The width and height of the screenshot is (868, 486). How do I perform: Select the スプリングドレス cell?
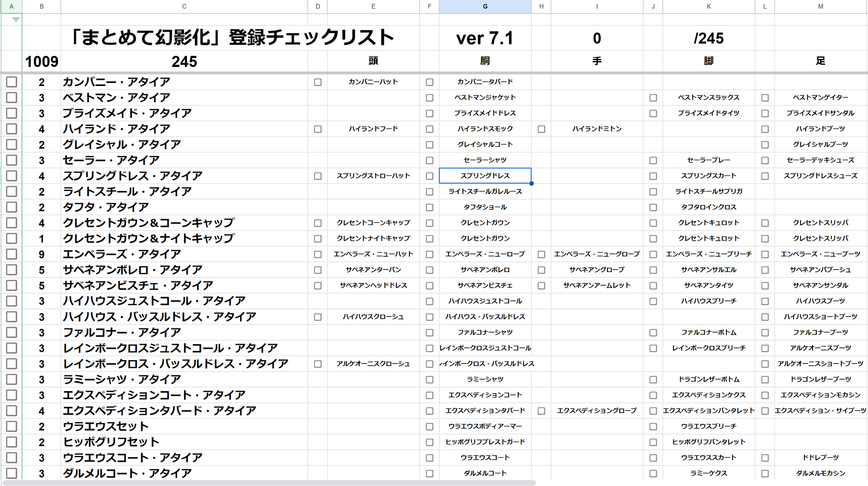[x=485, y=176]
